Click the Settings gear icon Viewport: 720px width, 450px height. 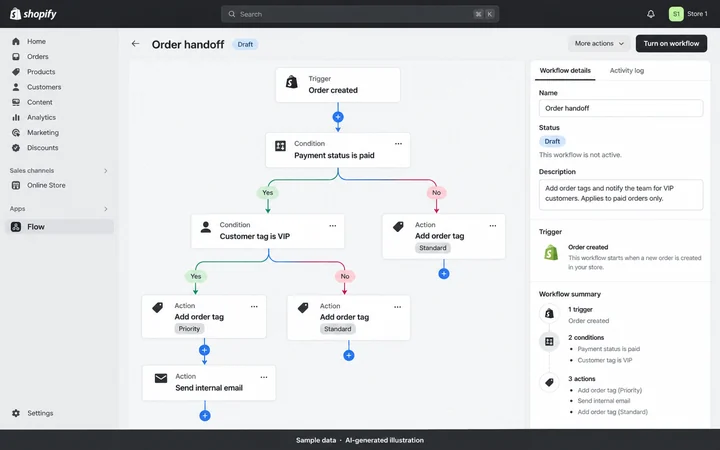pyautogui.click(x=16, y=413)
